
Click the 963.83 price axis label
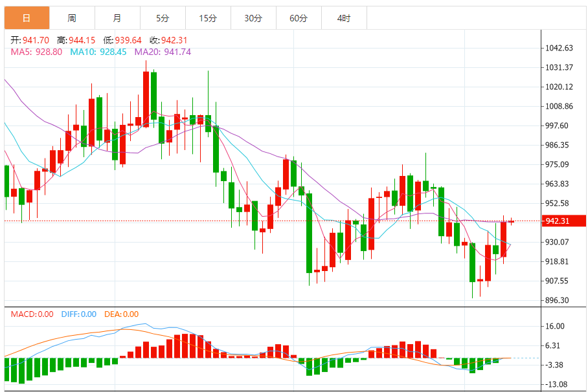557,184
